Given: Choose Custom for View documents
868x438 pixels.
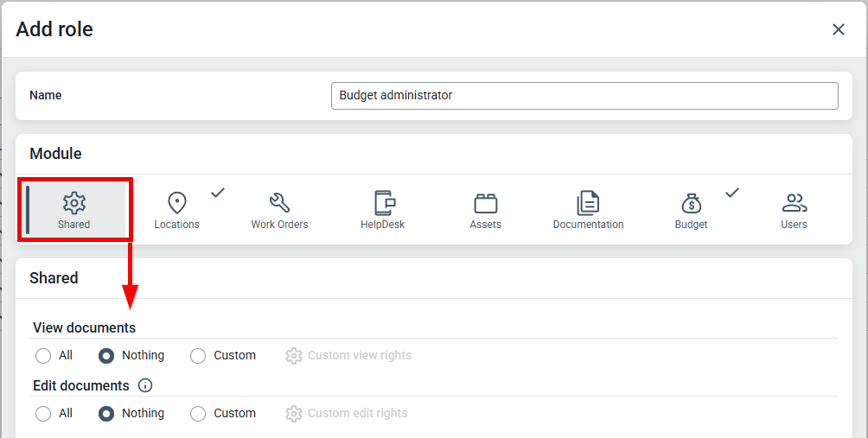Looking at the screenshot, I should 198,356.
